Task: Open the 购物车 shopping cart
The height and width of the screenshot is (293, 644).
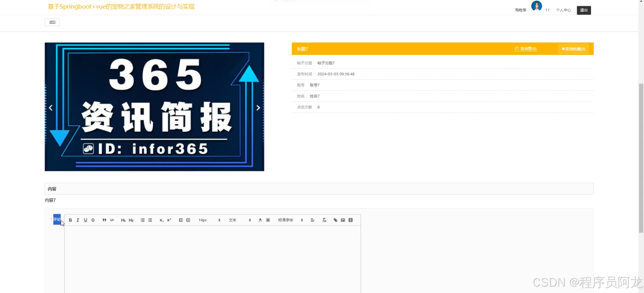Action: 521,10
